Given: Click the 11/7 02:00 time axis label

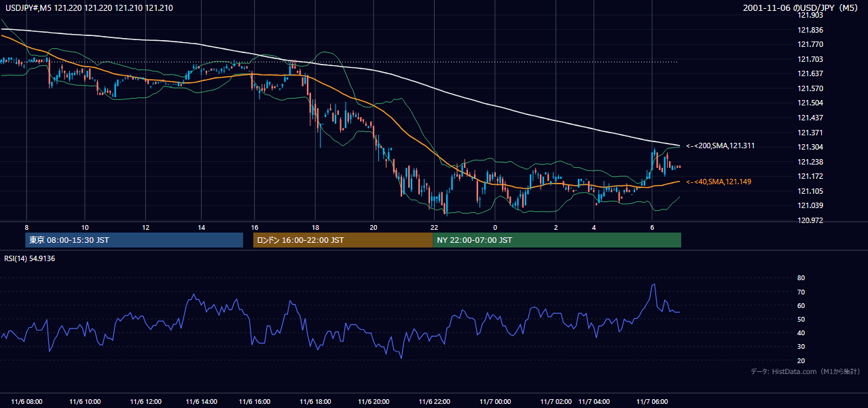Looking at the screenshot, I should coord(557,401).
